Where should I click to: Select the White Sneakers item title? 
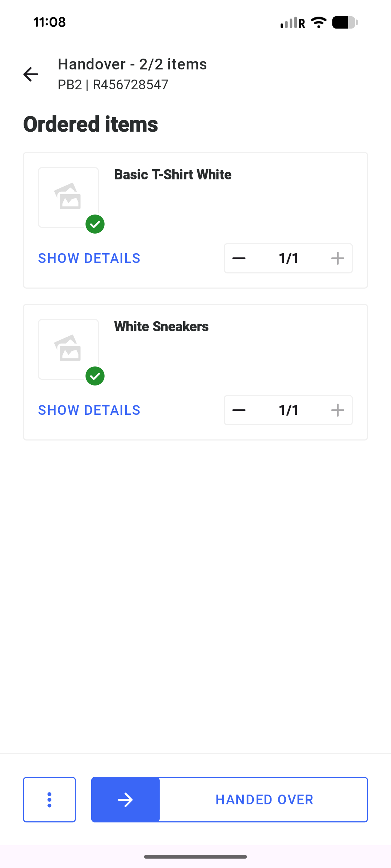pyautogui.click(x=161, y=327)
